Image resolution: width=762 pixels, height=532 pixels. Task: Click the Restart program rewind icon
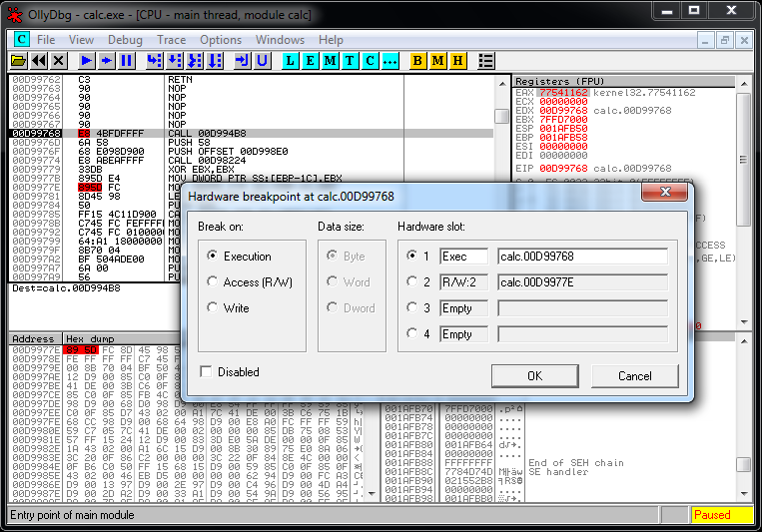(x=38, y=61)
